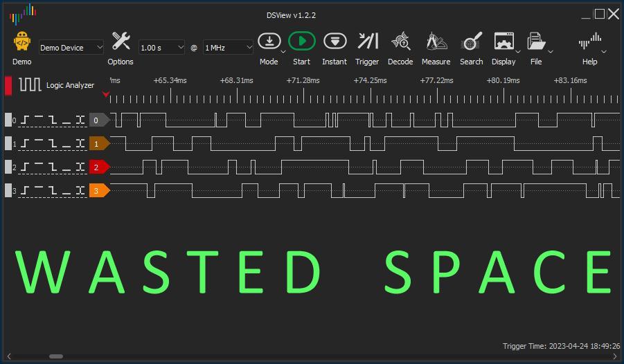
Task: Click the Display settings icon
Action: click(x=503, y=41)
